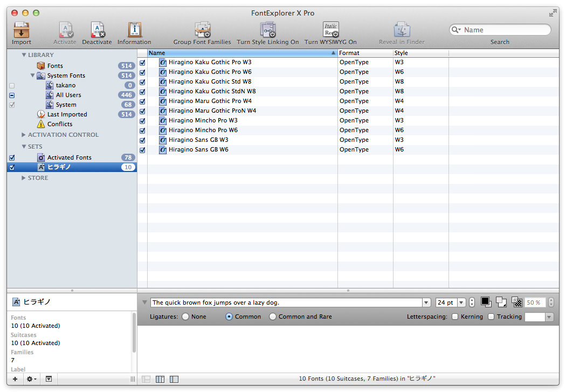Turn WYSIWYG On icon
The width and height of the screenshot is (566, 392).
pyautogui.click(x=330, y=30)
